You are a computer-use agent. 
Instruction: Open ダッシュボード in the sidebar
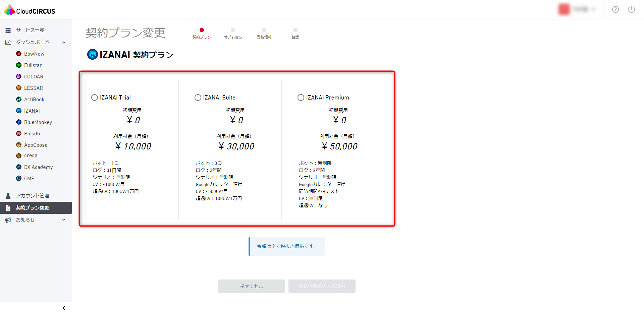coord(33,42)
